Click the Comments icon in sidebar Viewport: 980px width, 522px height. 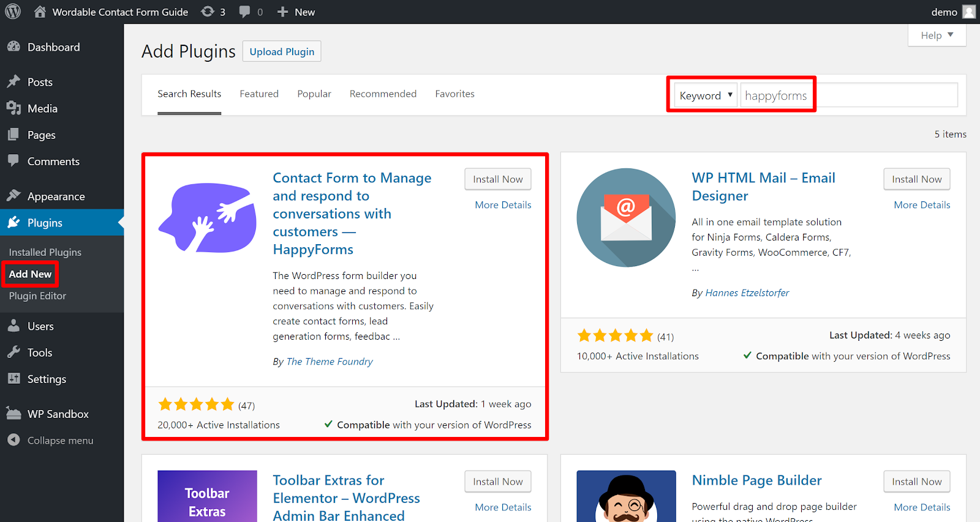click(x=13, y=160)
